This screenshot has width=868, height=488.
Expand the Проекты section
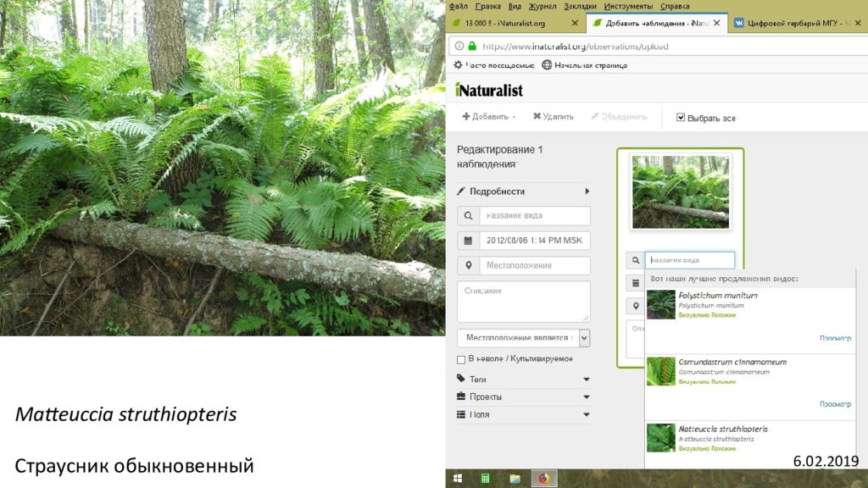point(524,396)
